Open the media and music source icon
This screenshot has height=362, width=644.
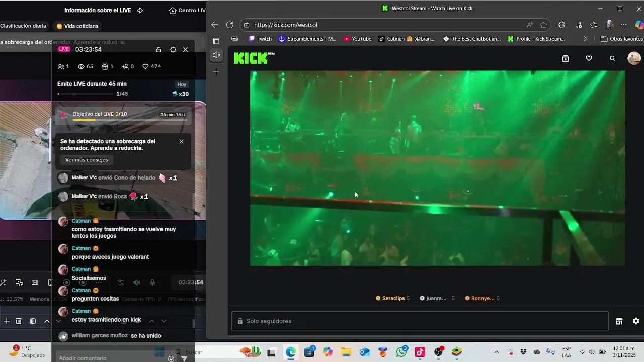pyautogui.click(x=19, y=282)
